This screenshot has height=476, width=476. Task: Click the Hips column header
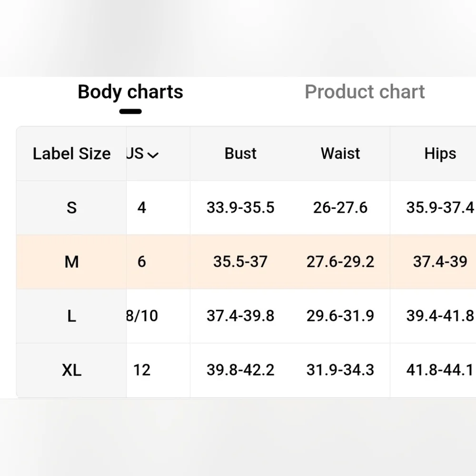(440, 153)
